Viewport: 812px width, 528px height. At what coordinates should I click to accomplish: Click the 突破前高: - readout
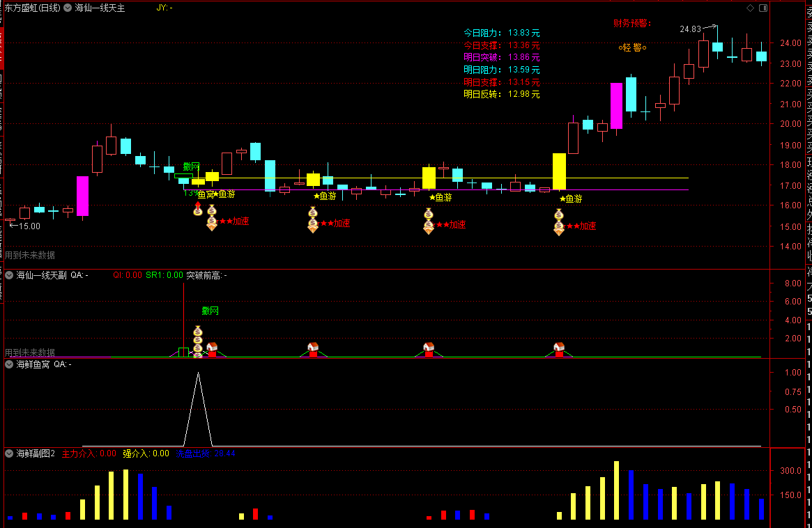coord(206,275)
